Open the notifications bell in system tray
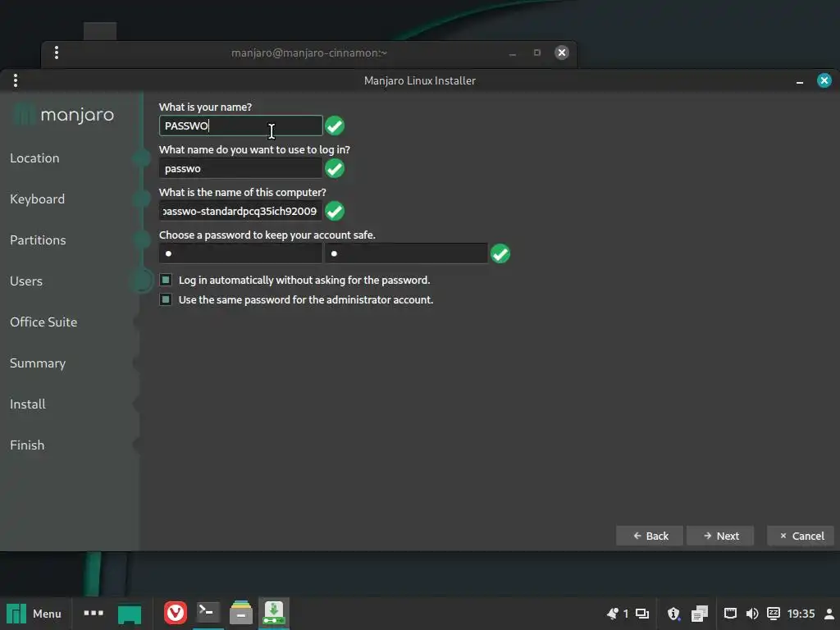 coord(612,614)
